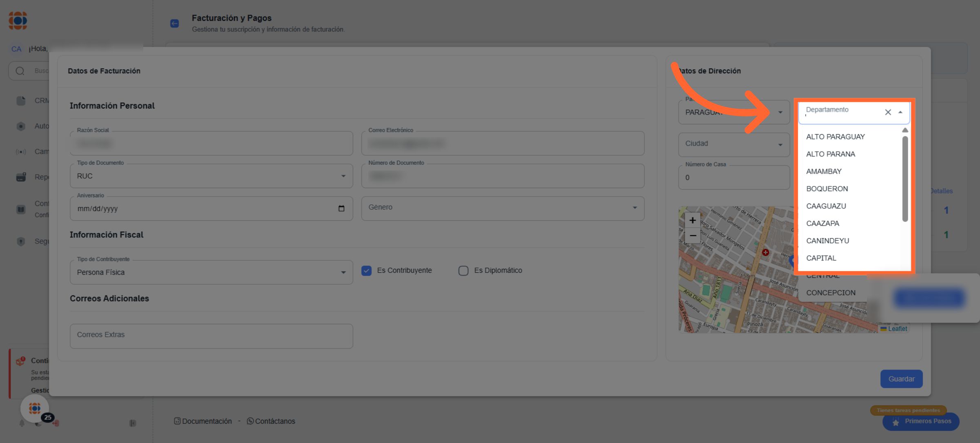This screenshot has width=980, height=443.
Task: Zoom out on the map
Action: click(693, 236)
